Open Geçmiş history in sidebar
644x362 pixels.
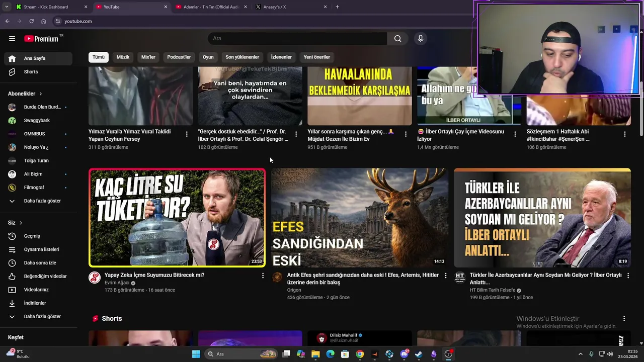point(38,236)
